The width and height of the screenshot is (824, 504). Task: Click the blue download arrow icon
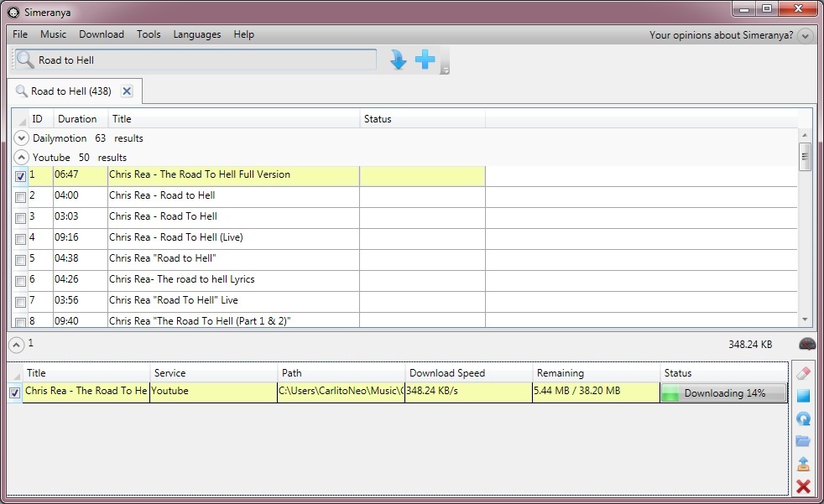(x=398, y=60)
